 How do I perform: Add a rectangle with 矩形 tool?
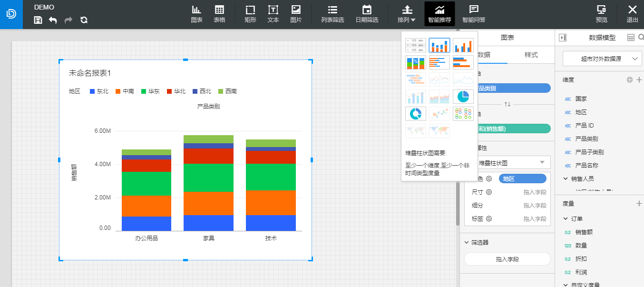pos(250,14)
